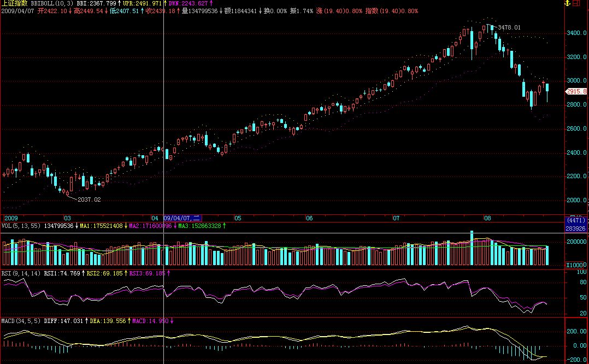Viewport: 589px width, 364px height.
Task: Click the 3400.0 price axis label
Action: pyautogui.click(x=576, y=33)
